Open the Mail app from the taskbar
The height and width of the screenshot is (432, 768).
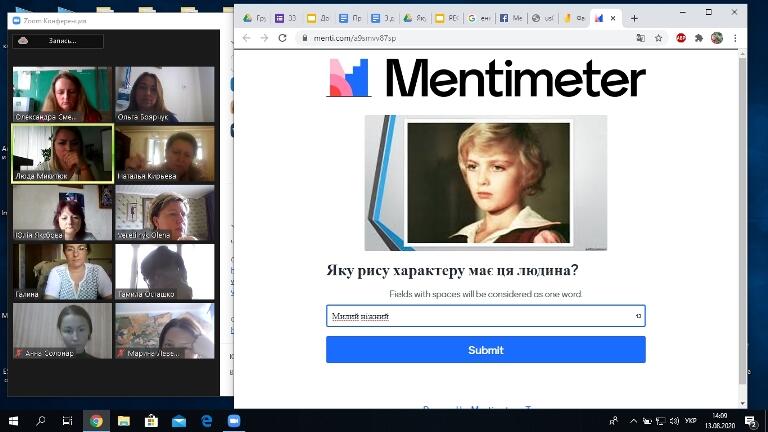point(179,421)
